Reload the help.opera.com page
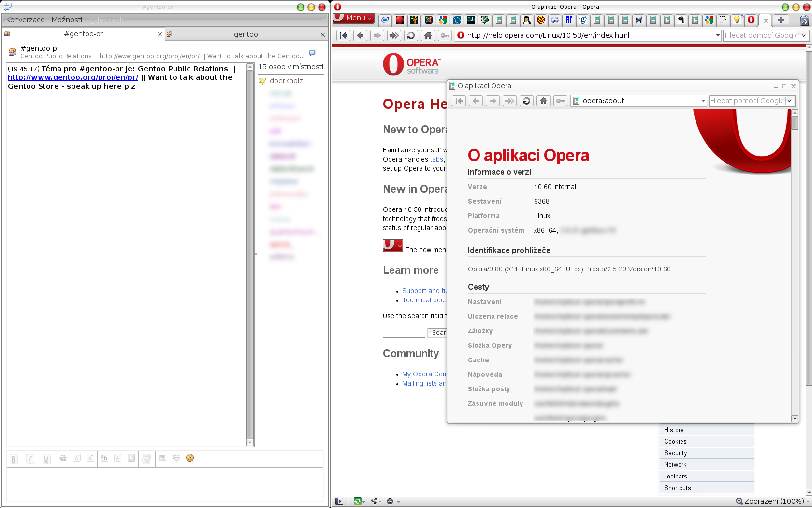Screen dimensions: 812x508 click(411, 35)
